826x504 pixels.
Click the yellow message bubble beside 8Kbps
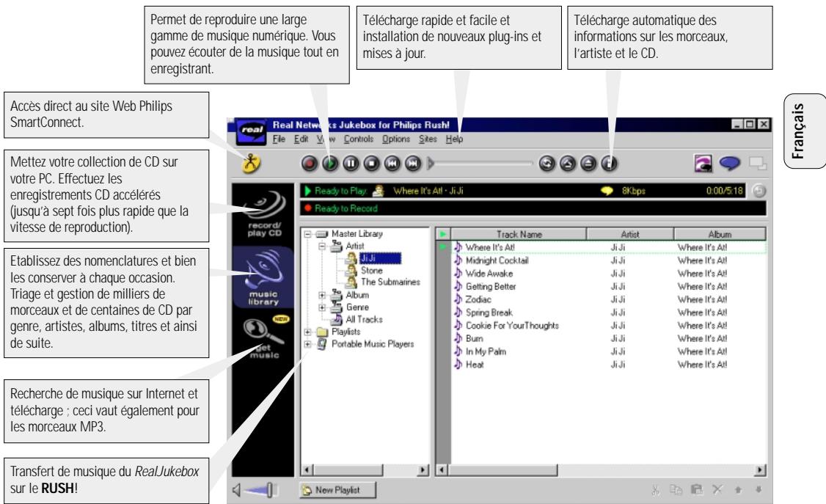click(x=607, y=191)
